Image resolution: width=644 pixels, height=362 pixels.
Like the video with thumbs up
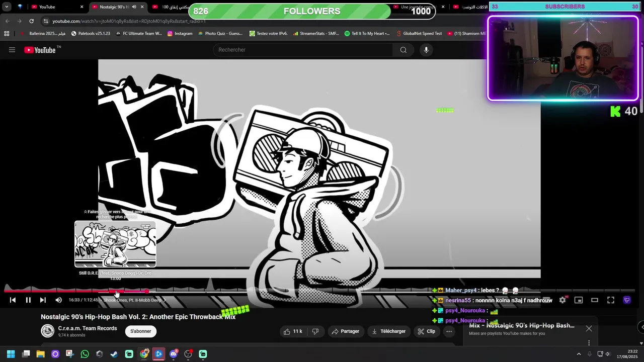click(x=293, y=331)
